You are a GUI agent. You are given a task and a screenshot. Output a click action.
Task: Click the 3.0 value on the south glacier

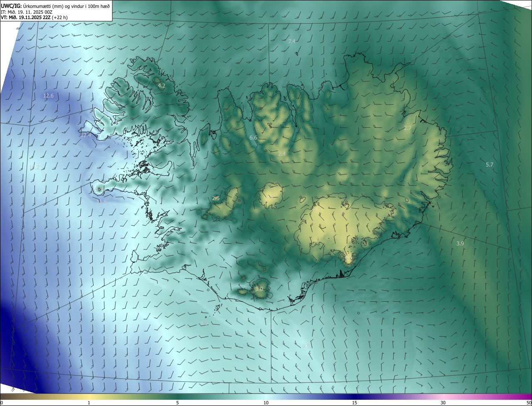pos(259,289)
